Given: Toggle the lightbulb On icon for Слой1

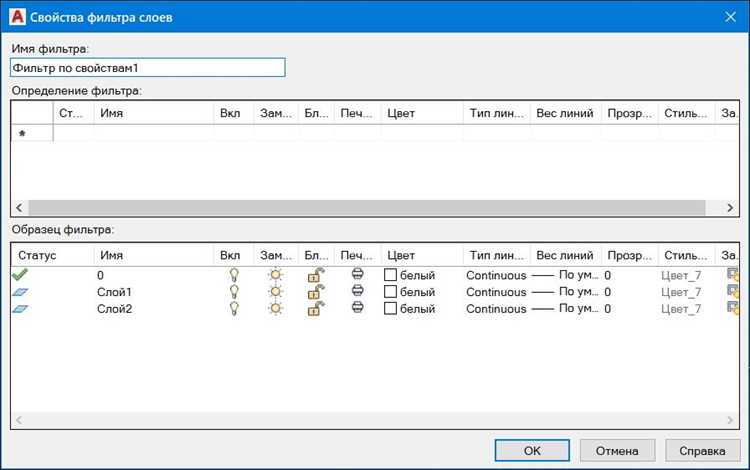Looking at the screenshot, I should [234, 292].
